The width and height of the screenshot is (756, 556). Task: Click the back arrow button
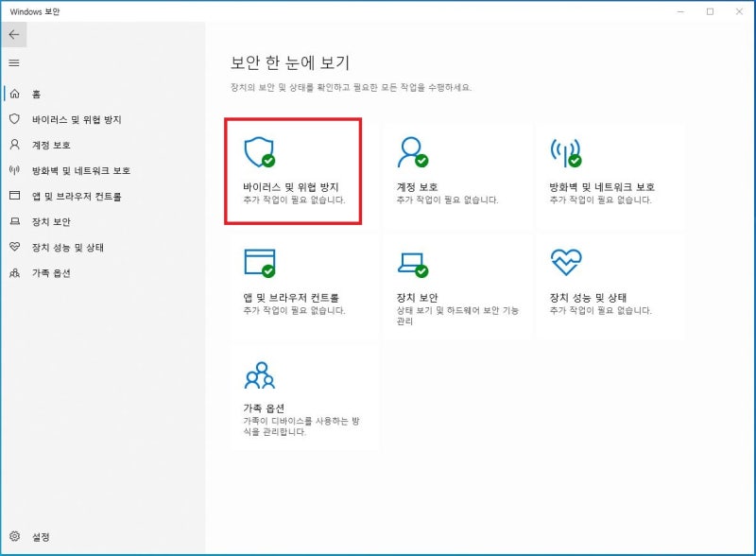point(14,34)
